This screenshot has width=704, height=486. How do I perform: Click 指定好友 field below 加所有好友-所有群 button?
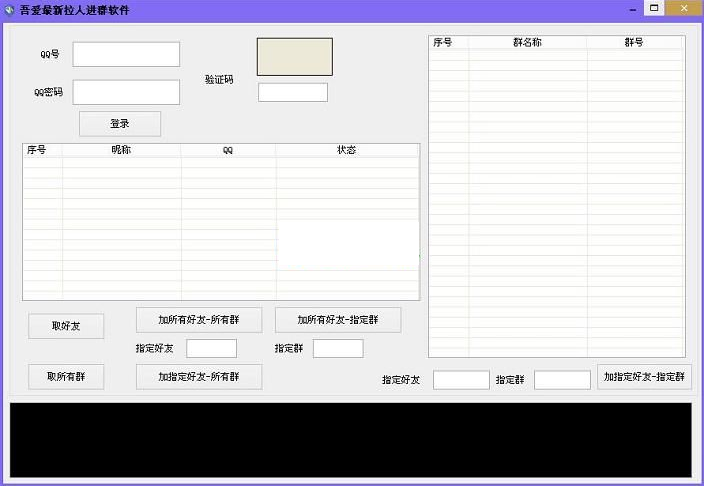pyautogui.click(x=212, y=349)
